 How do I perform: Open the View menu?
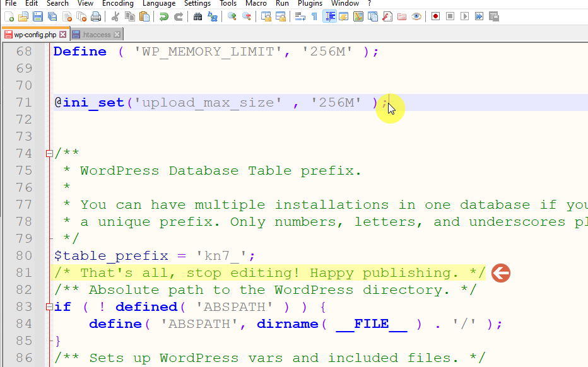click(85, 3)
